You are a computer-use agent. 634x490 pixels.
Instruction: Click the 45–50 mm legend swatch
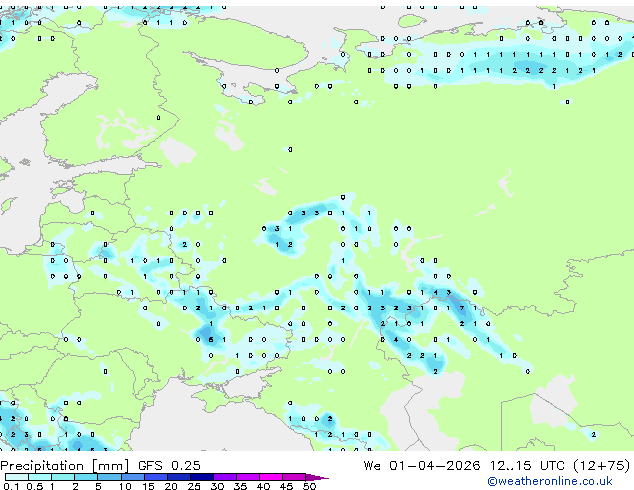(x=294, y=477)
